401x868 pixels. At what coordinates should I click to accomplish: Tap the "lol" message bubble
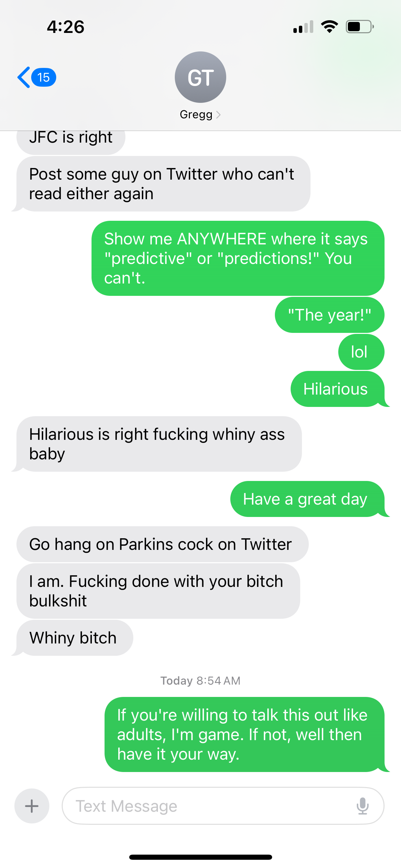[361, 352]
